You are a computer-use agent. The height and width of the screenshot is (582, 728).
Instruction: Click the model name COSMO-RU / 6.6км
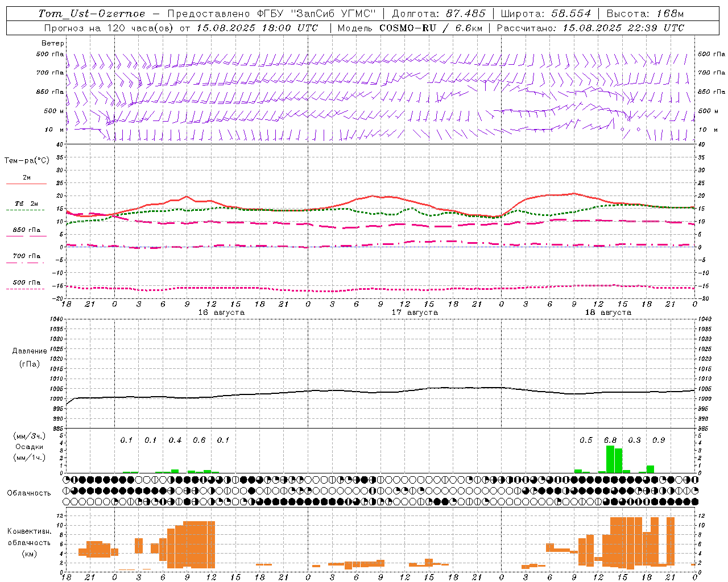(x=431, y=28)
